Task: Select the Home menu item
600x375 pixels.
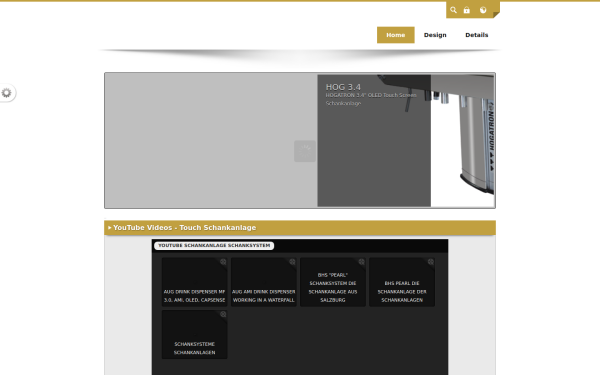Action: coord(396,35)
